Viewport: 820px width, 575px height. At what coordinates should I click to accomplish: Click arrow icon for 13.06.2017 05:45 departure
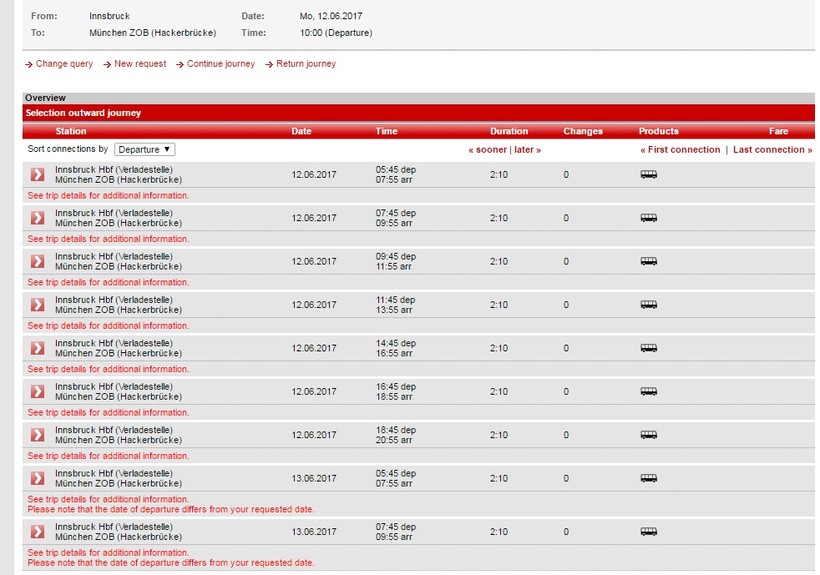(x=37, y=478)
